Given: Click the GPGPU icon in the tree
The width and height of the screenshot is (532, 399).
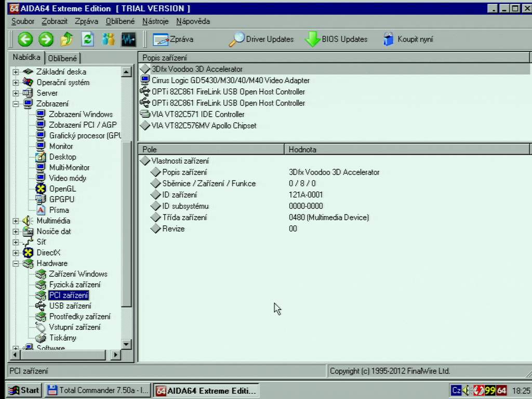Looking at the screenshot, I should 41,199.
